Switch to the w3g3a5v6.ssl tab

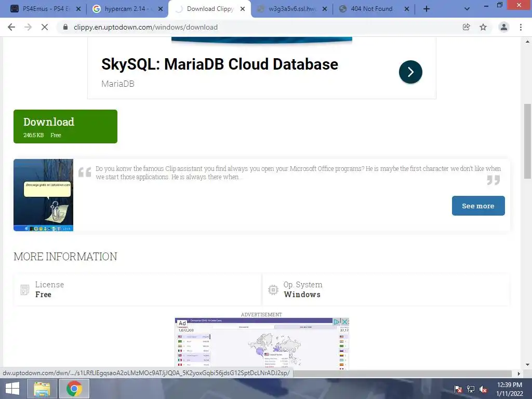[291, 9]
